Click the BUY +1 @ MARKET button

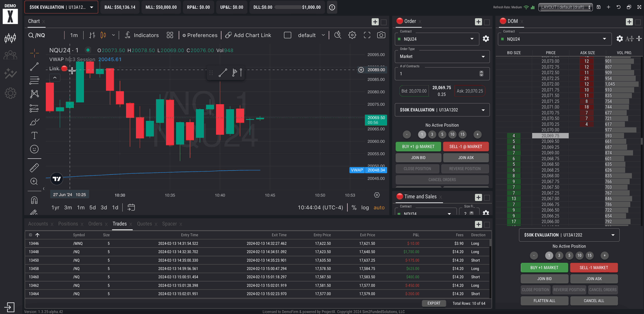418,146
